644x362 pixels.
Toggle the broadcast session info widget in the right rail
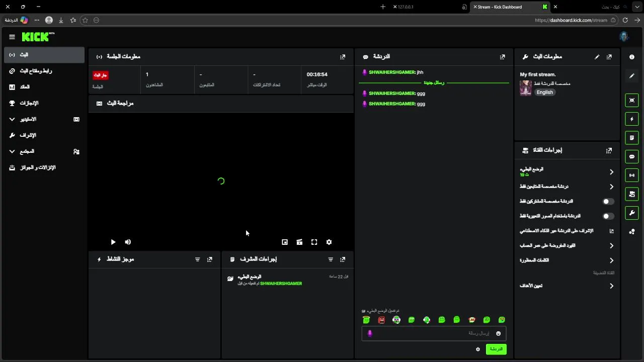(x=632, y=175)
